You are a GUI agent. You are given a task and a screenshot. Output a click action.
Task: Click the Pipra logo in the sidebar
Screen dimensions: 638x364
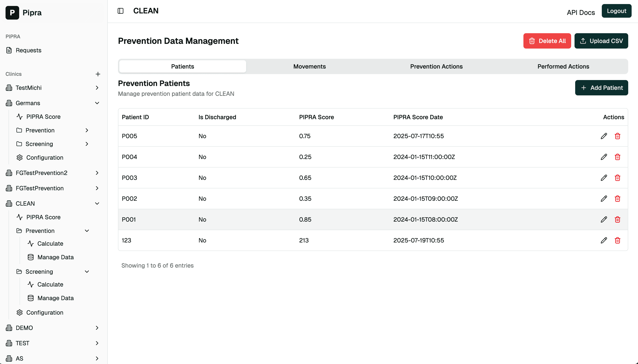12,13
